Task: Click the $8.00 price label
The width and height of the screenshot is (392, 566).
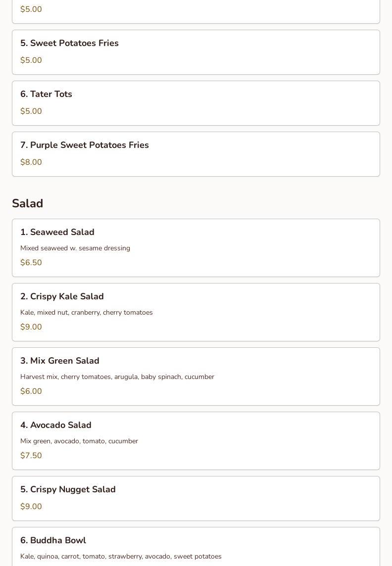Action: (x=31, y=162)
